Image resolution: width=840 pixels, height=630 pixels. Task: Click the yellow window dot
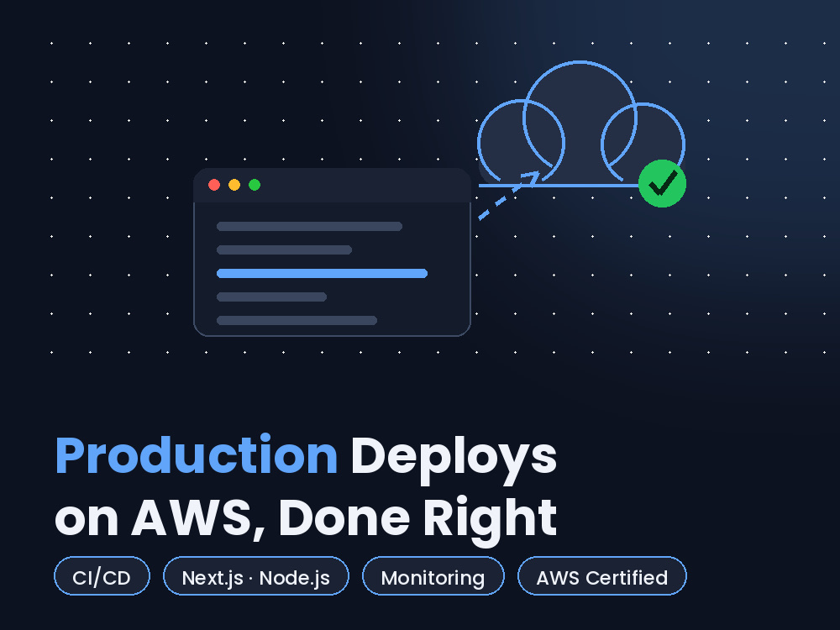[234, 185]
